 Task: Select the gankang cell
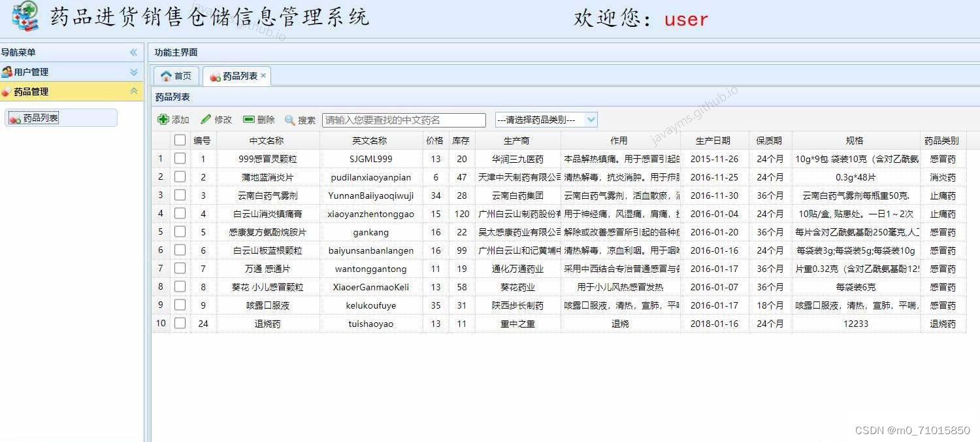coord(370,232)
